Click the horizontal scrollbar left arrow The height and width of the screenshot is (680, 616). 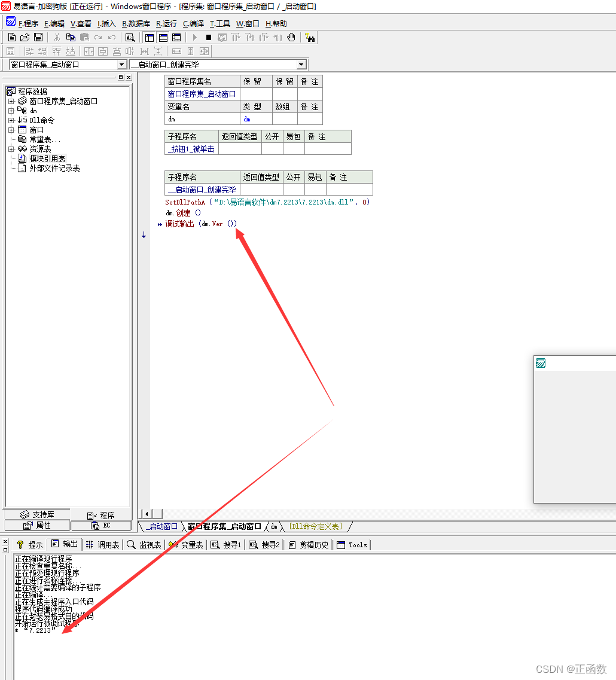pos(147,514)
